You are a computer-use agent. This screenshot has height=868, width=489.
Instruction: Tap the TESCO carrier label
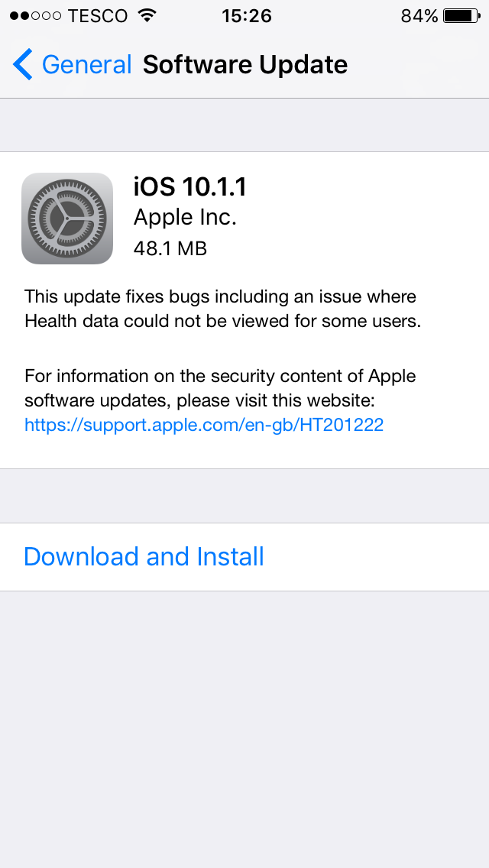(99, 16)
